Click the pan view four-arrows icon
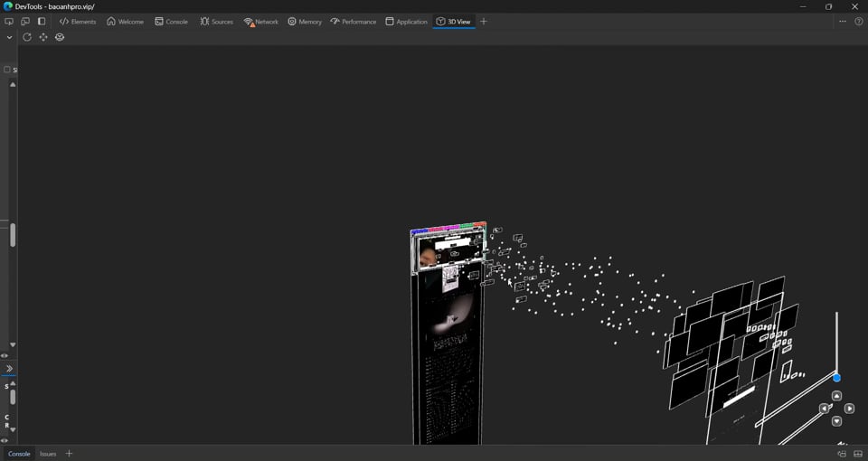Image resolution: width=868 pixels, height=461 pixels. tap(43, 37)
